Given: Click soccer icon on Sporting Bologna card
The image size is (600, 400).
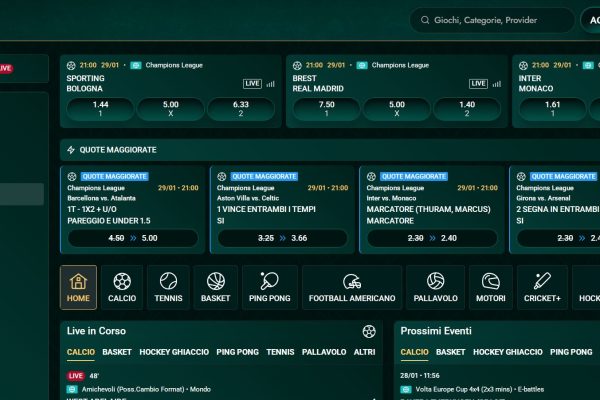Looking at the screenshot, I should [71, 65].
